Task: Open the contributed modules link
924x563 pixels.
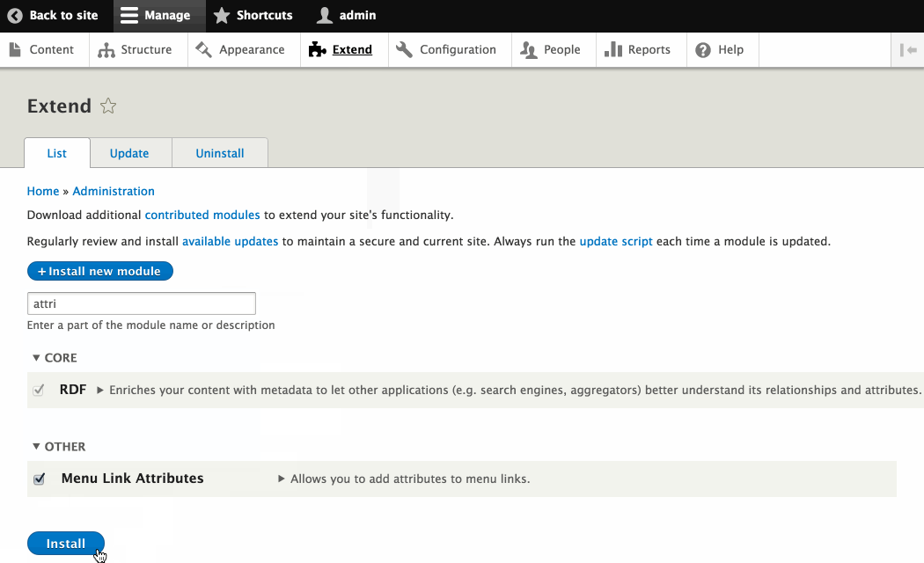Action: click(x=202, y=215)
